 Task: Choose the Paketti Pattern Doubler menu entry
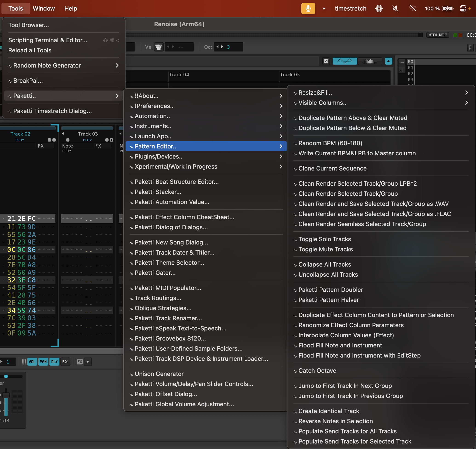(331, 290)
